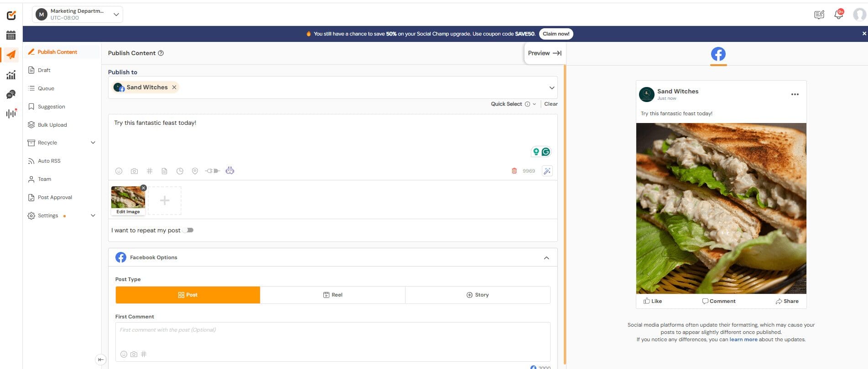The height and width of the screenshot is (369, 868).
Task: Expand the Publish to account selector
Action: (x=551, y=87)
